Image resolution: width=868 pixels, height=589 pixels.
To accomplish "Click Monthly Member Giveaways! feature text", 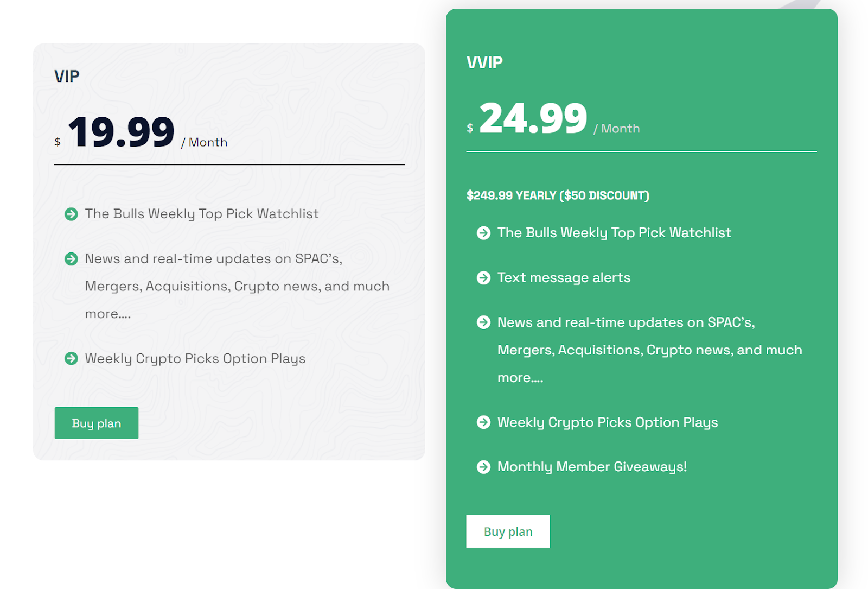I will tap(592, 467).
